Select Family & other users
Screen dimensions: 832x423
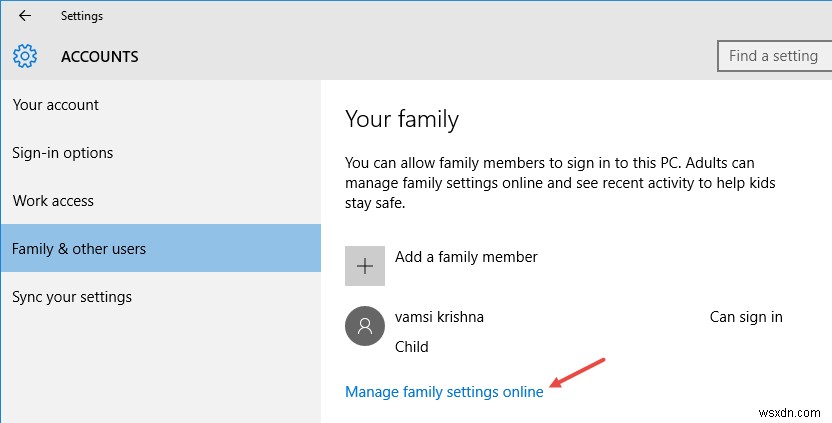(x=79, y=249)
